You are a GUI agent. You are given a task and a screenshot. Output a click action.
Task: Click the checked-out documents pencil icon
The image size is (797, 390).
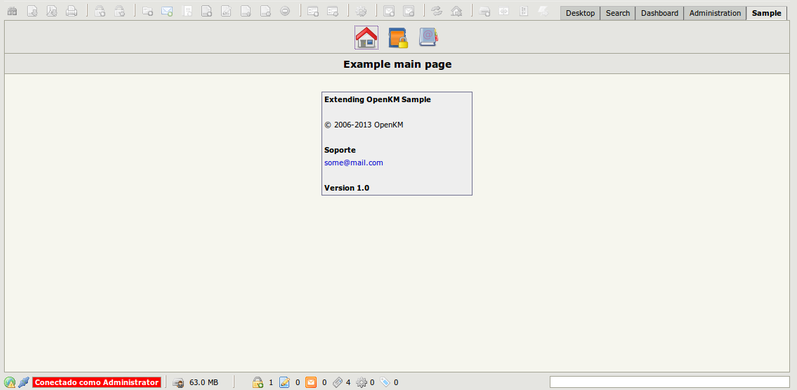point(285,382)
